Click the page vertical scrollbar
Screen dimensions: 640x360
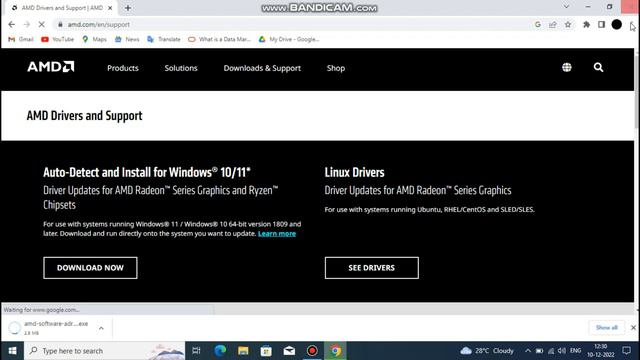pyautogui.click(x=637, y=94)
